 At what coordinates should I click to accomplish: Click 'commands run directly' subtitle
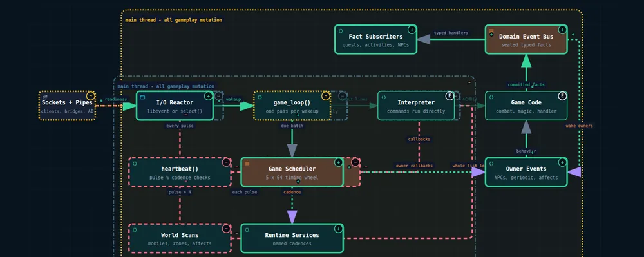[416, 111]
